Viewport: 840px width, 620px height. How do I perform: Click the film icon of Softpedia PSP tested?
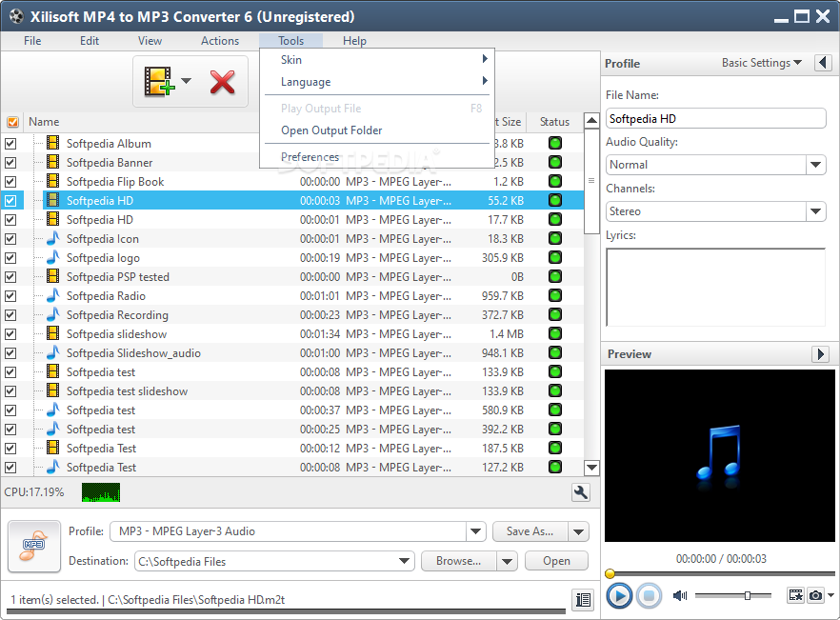coord(52,276)
